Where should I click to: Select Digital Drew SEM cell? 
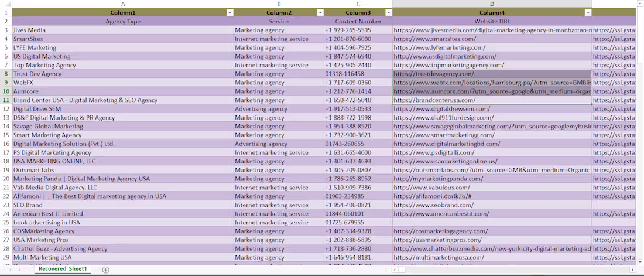click(123, 109)
